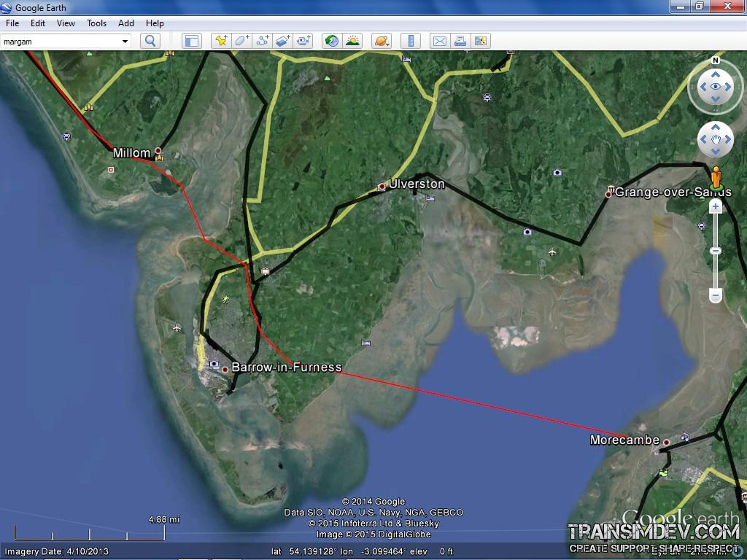
Task: Add an image overlay
Action: click(283, 41)
